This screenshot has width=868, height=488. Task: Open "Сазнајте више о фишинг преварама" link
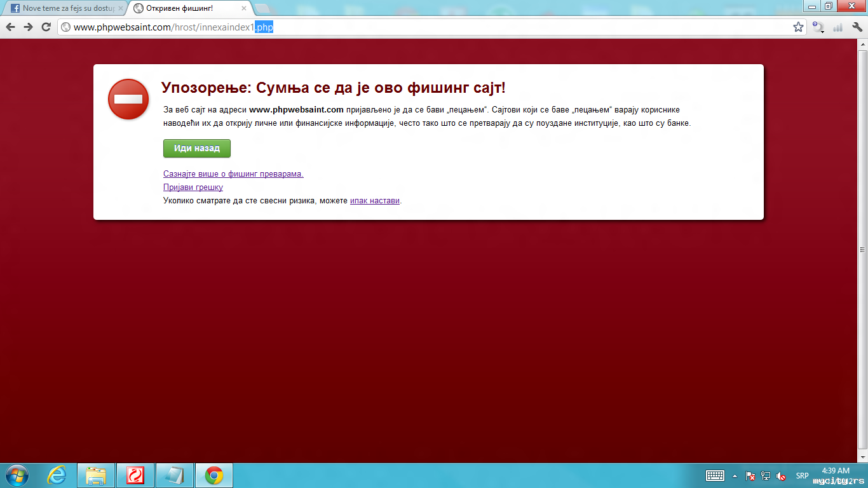pyautogui.click(x=233, y=173)
